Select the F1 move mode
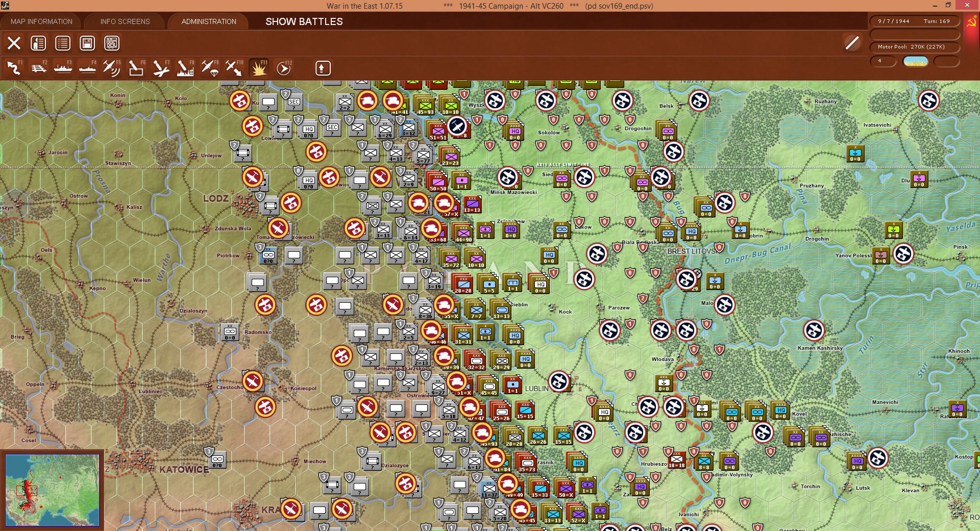Viewport: 980px width, 531px height. pyautogui.click(x=14, y=68)
